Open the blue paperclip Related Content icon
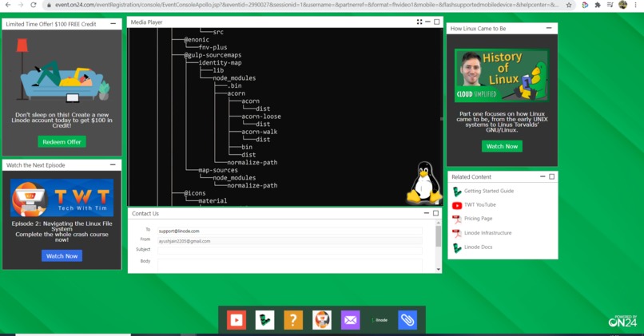Screen dimensions: 644x336 tap(407, 320)
